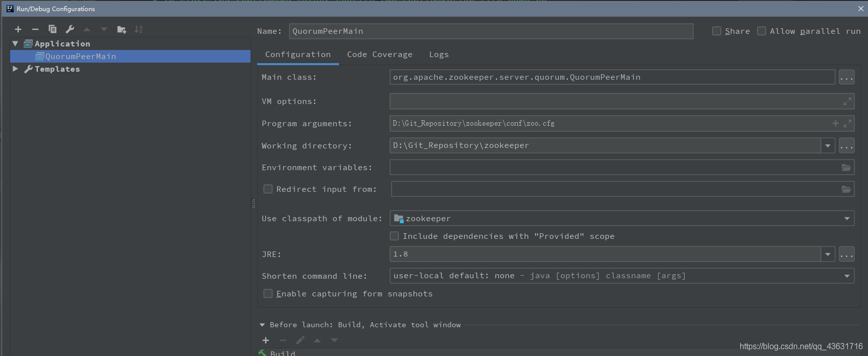This screenshot has height=356, width=868.
Task: Switch to the Configuration tab
Action: pyautogui.click(x=298, y=55)
